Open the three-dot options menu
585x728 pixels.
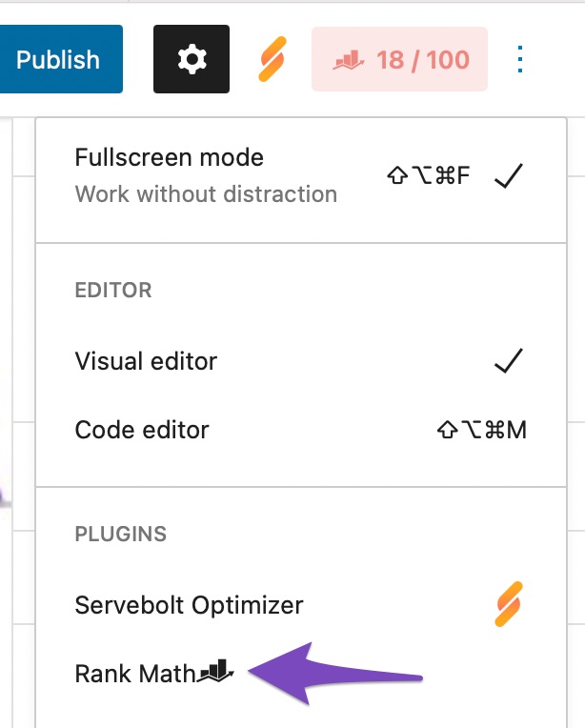tap(520, 59)
